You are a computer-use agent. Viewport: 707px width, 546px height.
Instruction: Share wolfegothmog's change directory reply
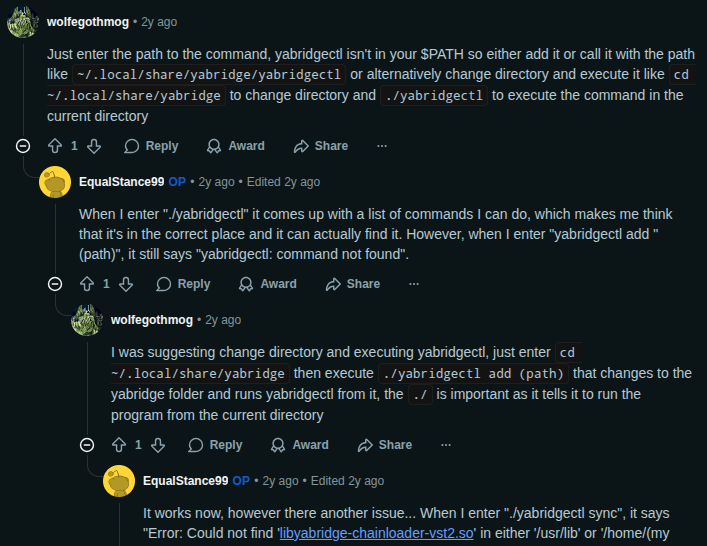[x=385, y=445]
